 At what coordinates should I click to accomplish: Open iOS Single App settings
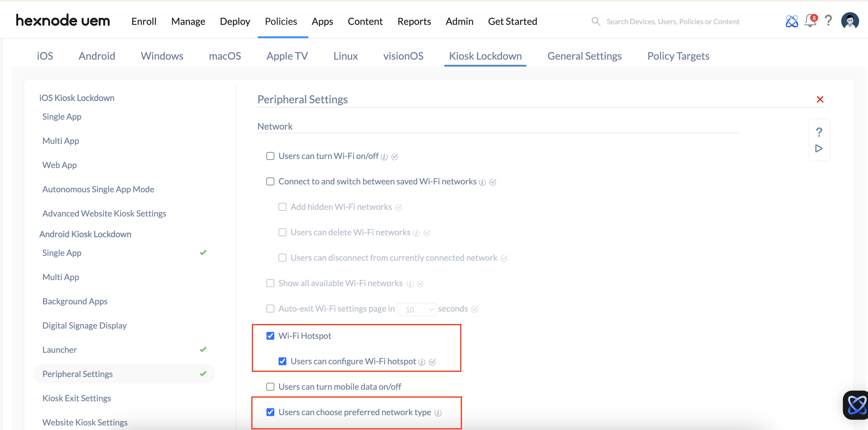click(62, 117)
